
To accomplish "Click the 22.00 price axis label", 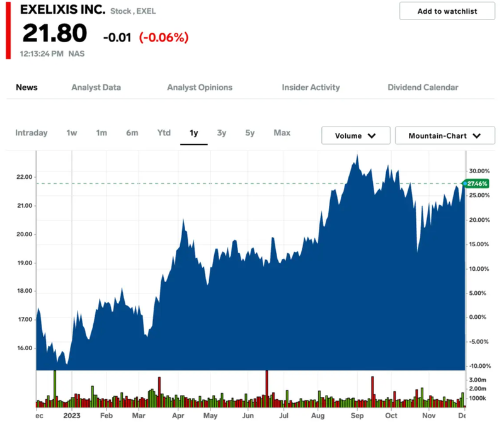I will 25,177.
